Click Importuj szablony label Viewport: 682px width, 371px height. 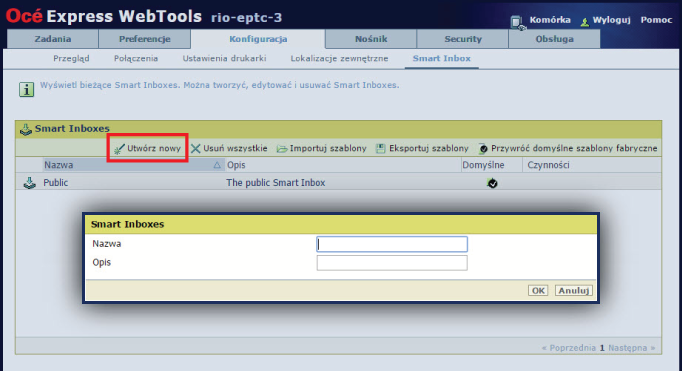point(328,148)
